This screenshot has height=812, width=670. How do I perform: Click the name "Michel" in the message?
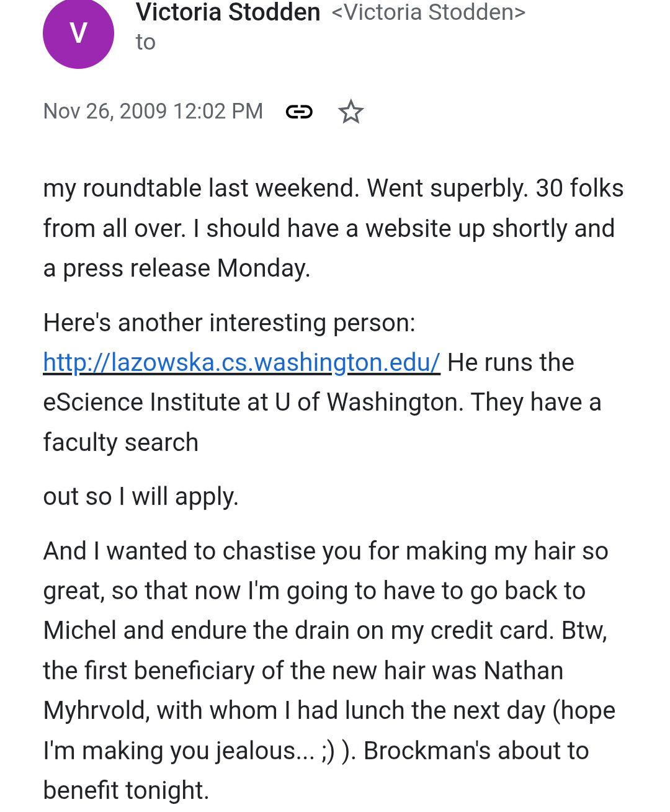coord(79,630)
